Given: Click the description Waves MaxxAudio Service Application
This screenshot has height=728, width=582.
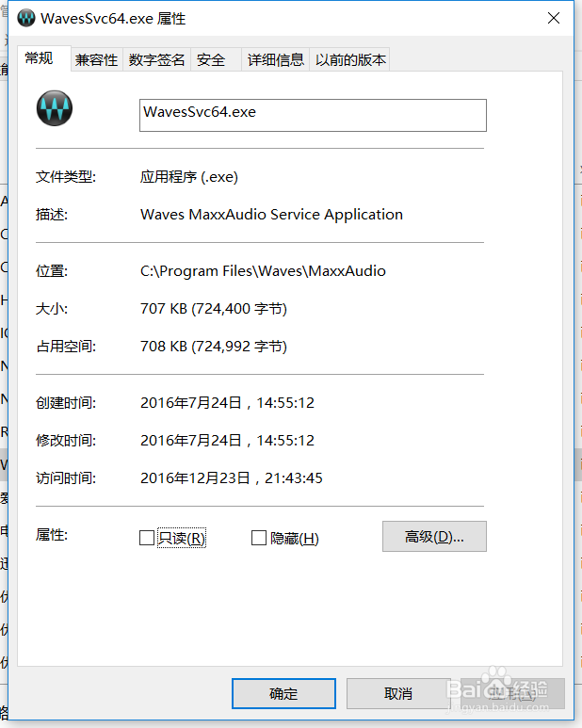Looking at the screenshot, I should point(271,215).
